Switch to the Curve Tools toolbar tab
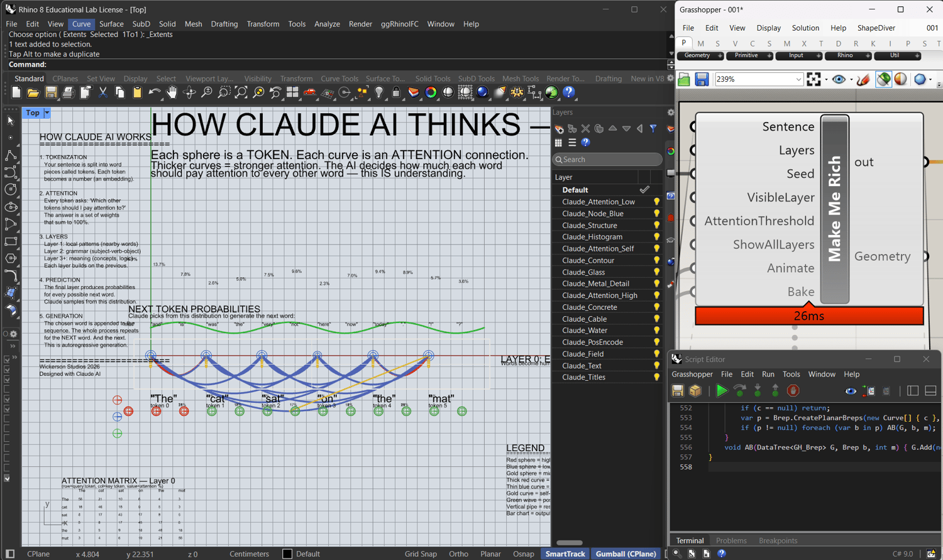Image resolution: width=943 pixels, height=560 pixels. click(339, 79)
